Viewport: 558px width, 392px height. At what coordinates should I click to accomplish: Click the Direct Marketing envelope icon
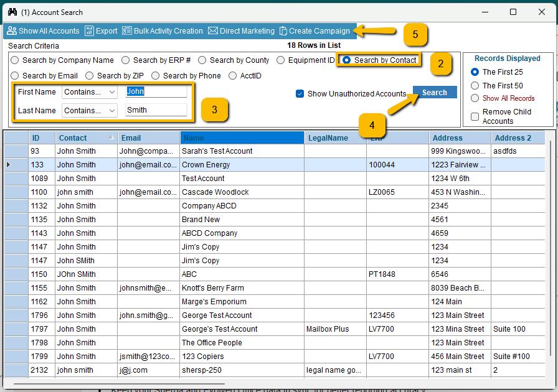tap(213, 31)
